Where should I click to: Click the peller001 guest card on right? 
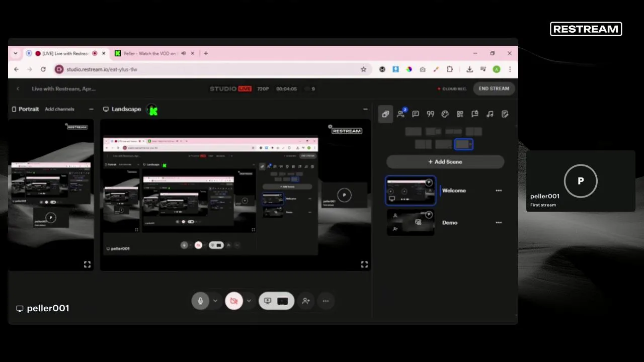tap(581, 181)
